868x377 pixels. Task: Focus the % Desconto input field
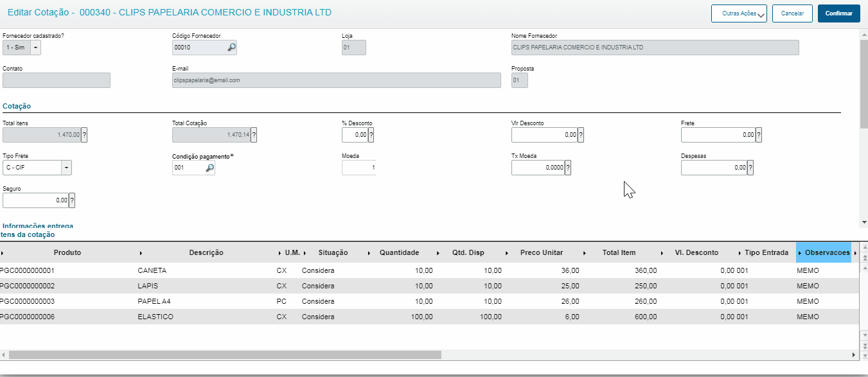click(355, 135)
